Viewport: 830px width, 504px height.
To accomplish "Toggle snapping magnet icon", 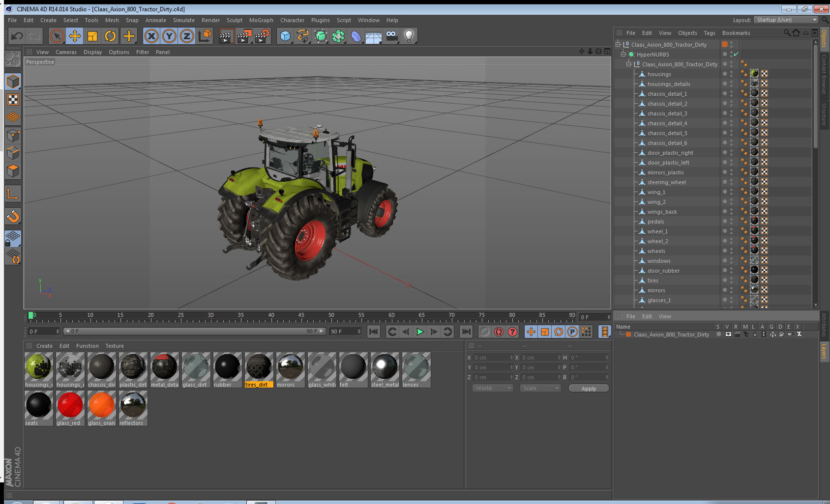I will pos(13,216).
